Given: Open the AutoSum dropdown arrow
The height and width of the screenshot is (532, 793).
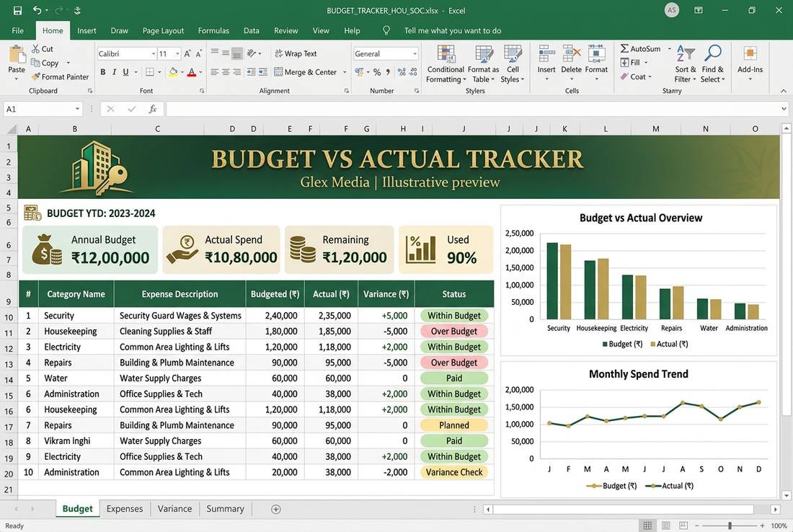Looking at the screenshot, I should click(x=670, y=48).
